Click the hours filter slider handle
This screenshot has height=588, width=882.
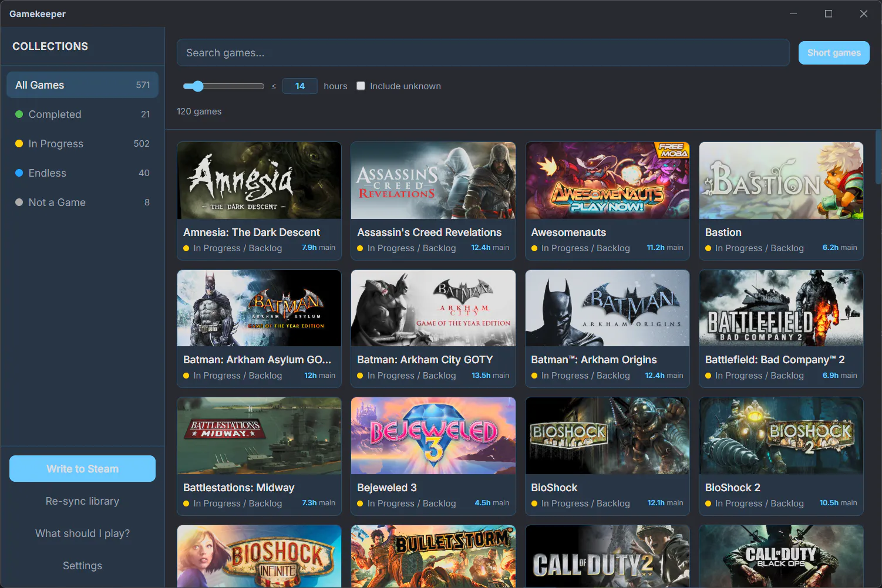(x=197, y=86)
